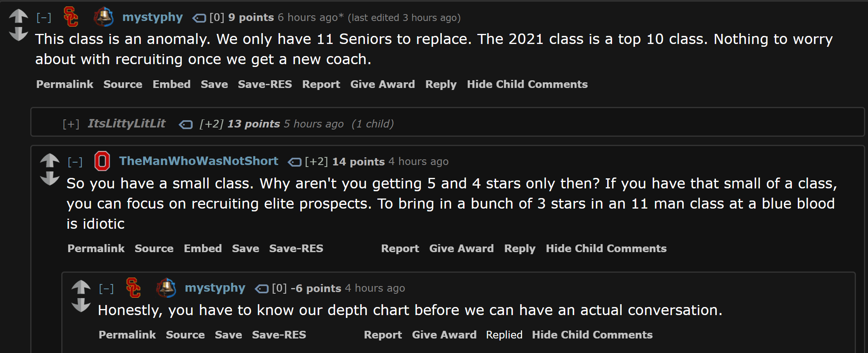Screen dimensions: 868x353
Task: Reply to TheManWhoWasNotShort's comment
Action: click(520, 249)
